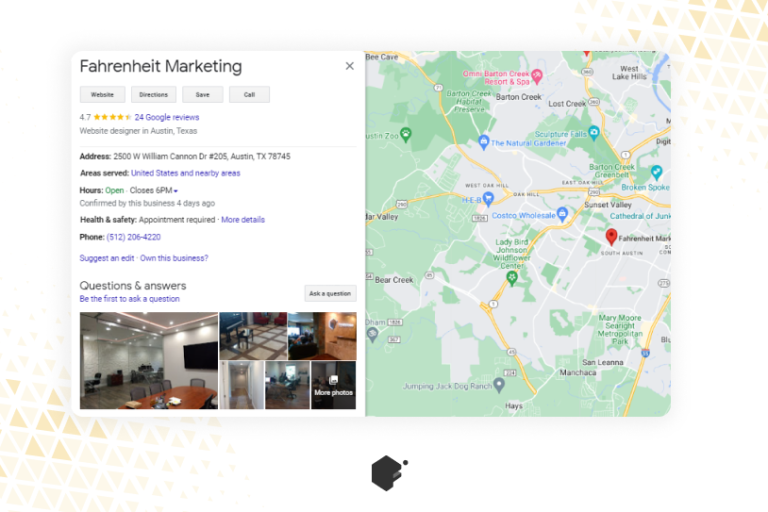
Task: Click the Jumping Jack Dog Ranch pin
Action: pyautogui.click(x=499, y=385)
